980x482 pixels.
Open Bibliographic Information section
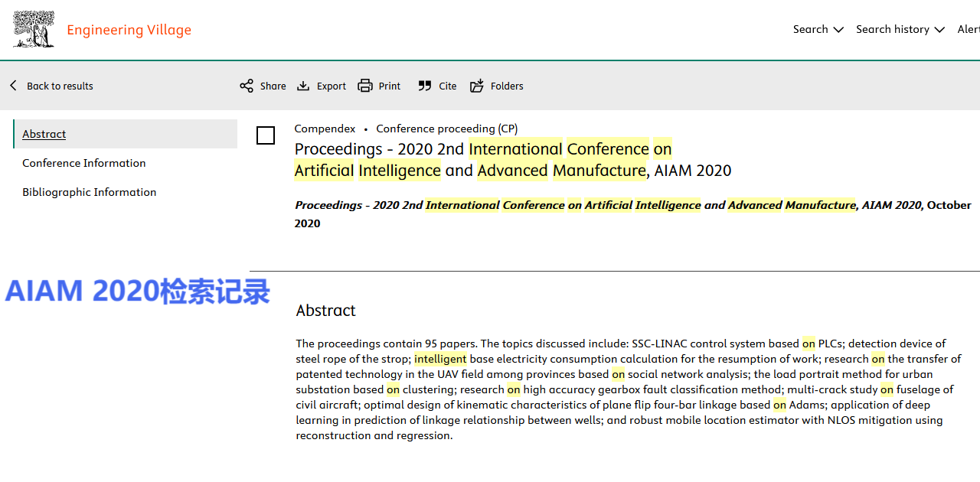click(90, 192)
